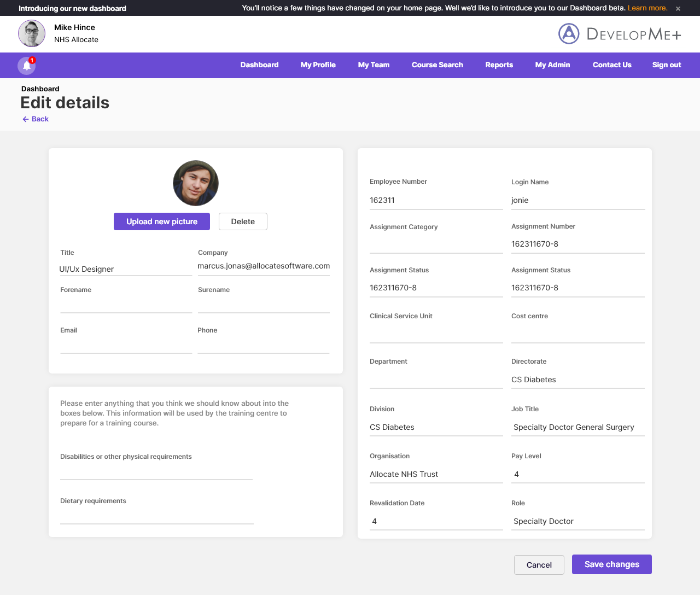This screenshot has height=595, width=700.
Task: Click the Assignment Category field
Action: [x=436, y=244]
